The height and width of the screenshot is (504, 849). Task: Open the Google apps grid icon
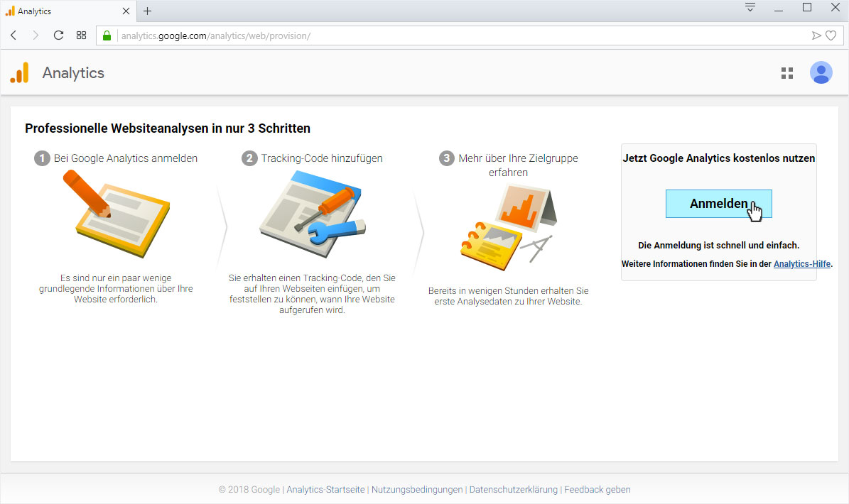pyautogui.click(x=787, y=73)
